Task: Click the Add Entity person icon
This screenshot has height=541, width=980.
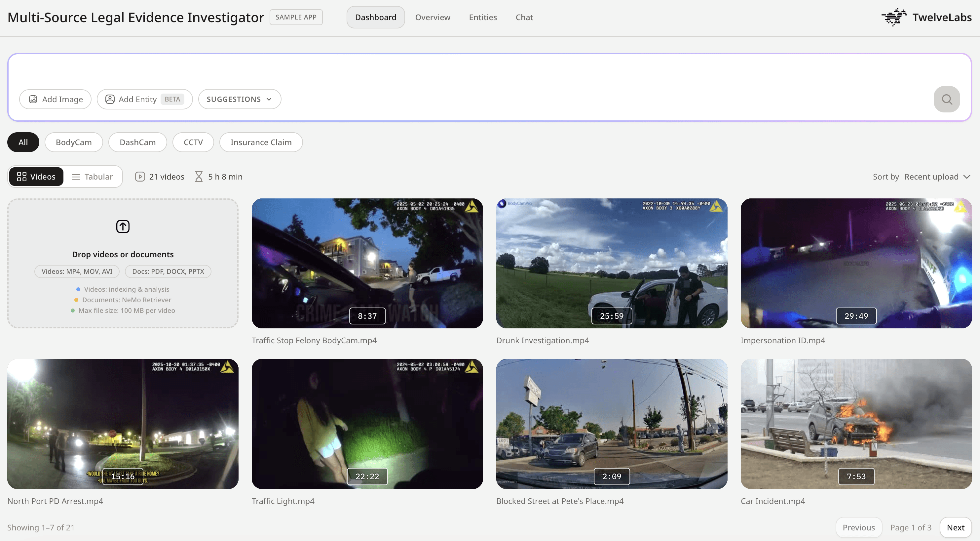Action: pyautogui.click(x=110, y=99)
